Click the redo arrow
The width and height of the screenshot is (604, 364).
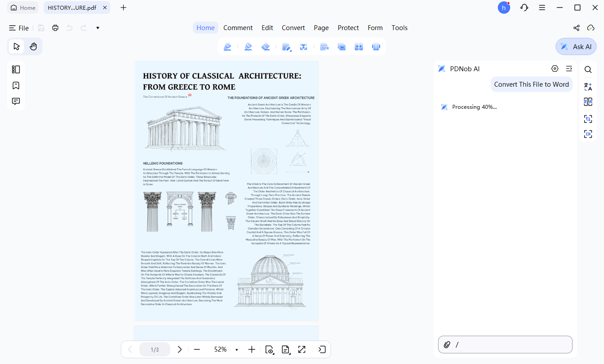coord(84,28)
